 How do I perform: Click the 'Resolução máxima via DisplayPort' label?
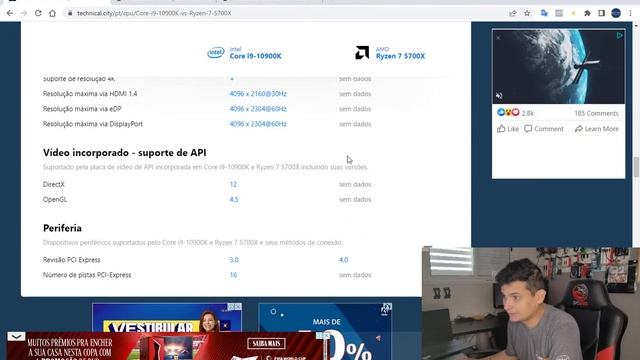pos(93,124)
